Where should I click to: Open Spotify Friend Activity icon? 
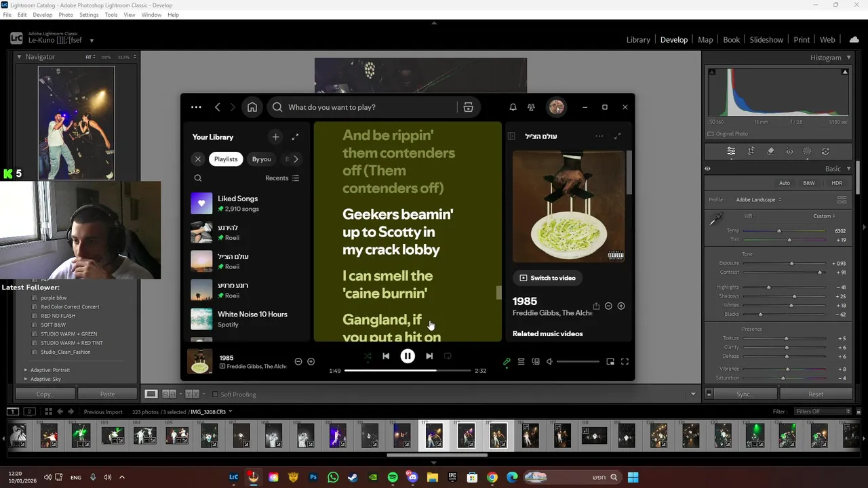pos(531,107)
